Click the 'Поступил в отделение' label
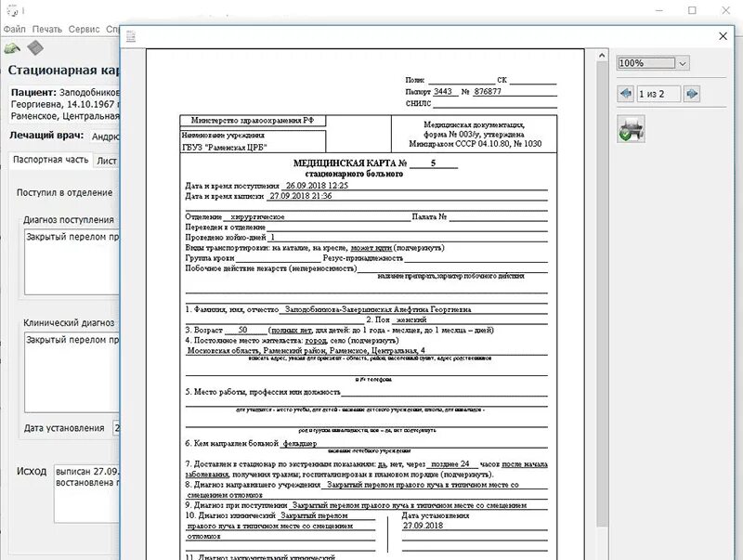 pos(64,193)
